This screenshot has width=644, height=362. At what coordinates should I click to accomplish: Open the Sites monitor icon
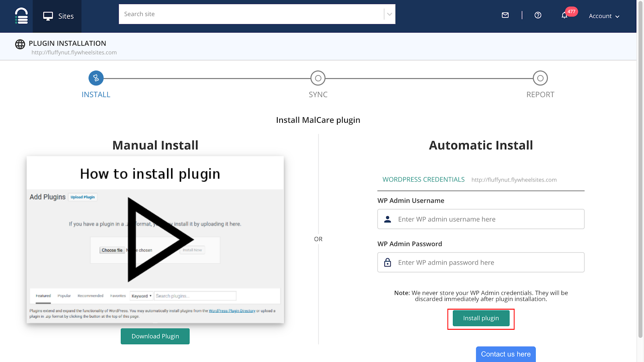click(48, 16)
